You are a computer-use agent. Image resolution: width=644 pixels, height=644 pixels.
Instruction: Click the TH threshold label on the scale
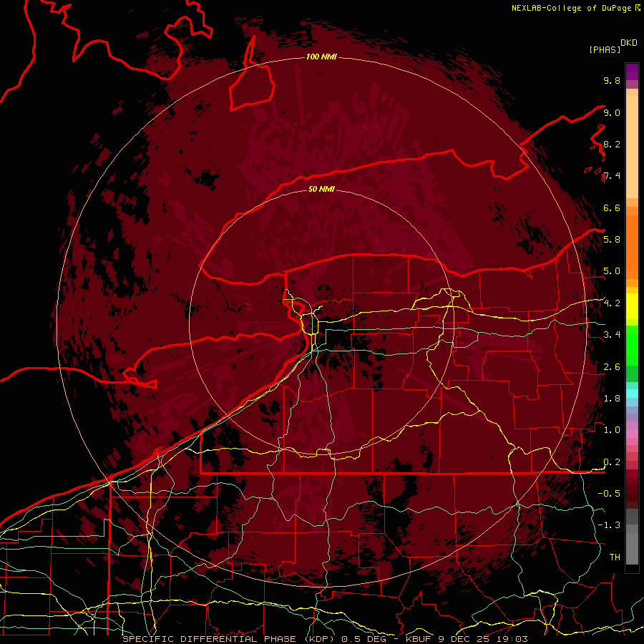click(x=615, y=557)
